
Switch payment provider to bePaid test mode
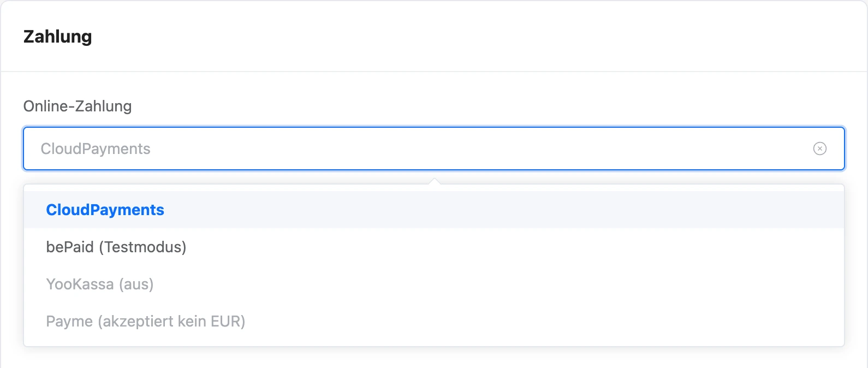point(434,247)
